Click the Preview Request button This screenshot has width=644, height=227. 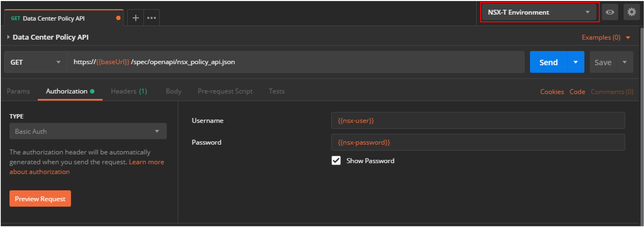pyautogui.click(x=40, y=198)
